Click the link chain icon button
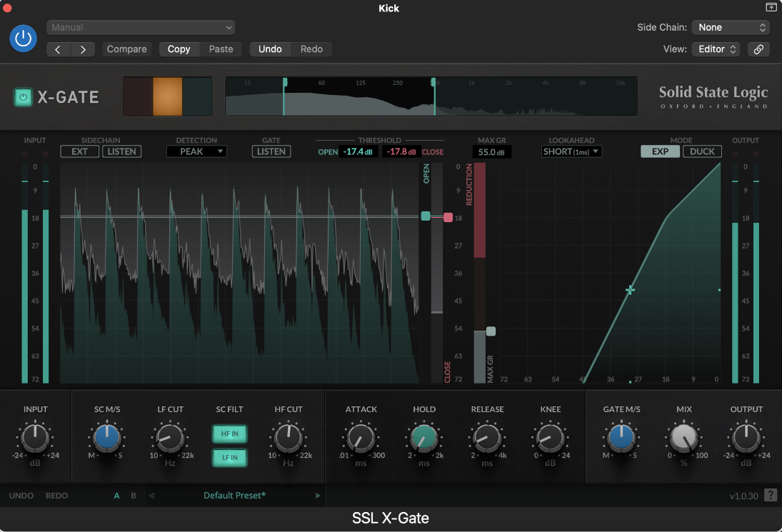 [758, 49]
